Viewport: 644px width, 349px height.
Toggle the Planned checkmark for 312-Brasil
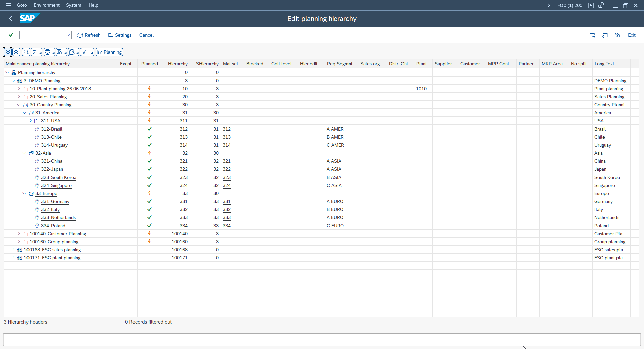click(x=150, y=129)
